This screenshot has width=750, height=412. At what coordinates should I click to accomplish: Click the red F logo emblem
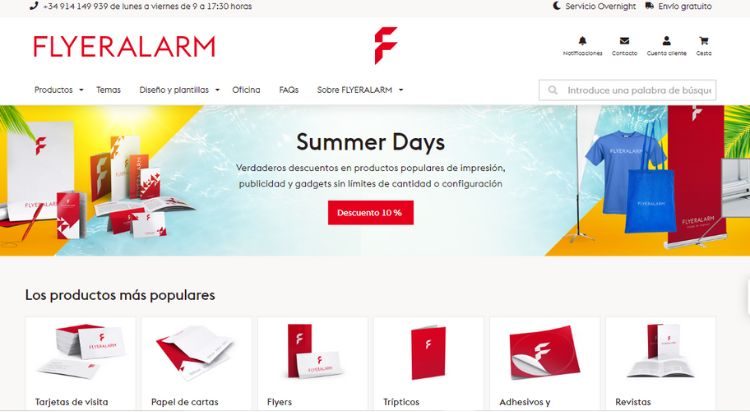(x=386, y=45)
